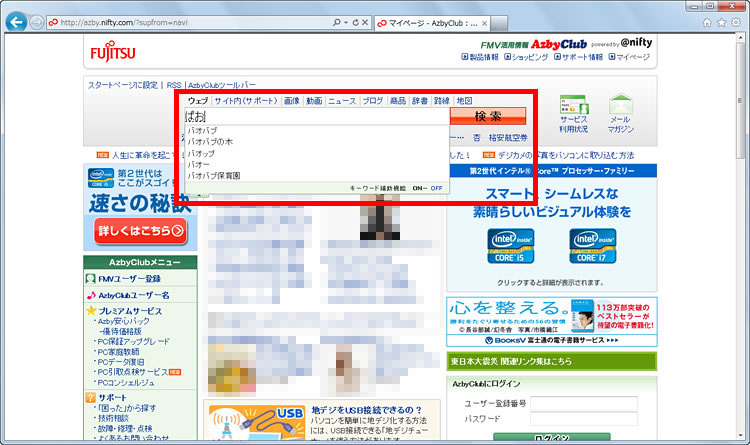
Task: Click the USB cable banner image
Action: pyautogui.click(x=256, y=422)
